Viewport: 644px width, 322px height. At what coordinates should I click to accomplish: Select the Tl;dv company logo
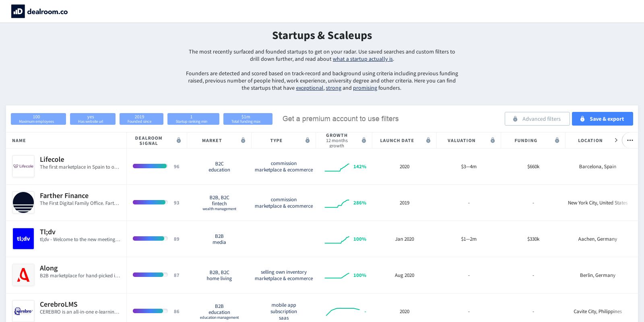point(23,239)
